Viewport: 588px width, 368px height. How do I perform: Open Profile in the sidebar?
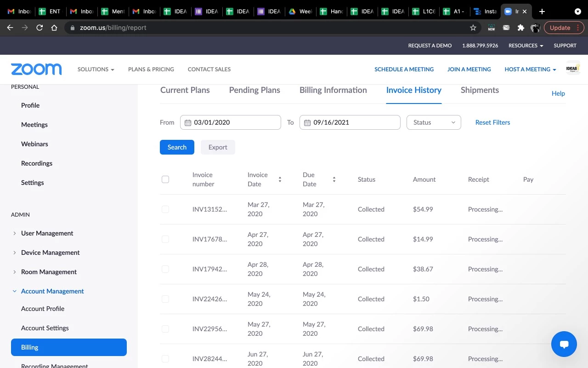point(30,105)
